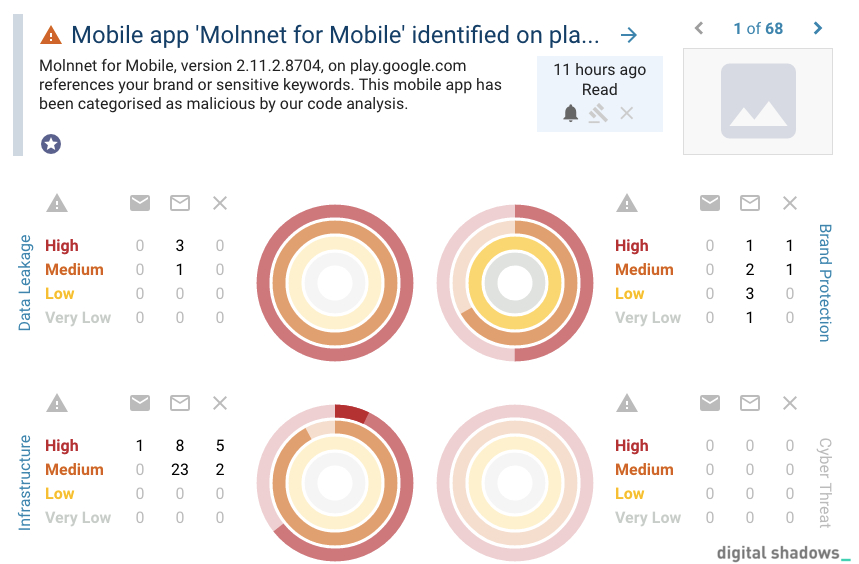Click the gavel takedown icon

(598, 113)
